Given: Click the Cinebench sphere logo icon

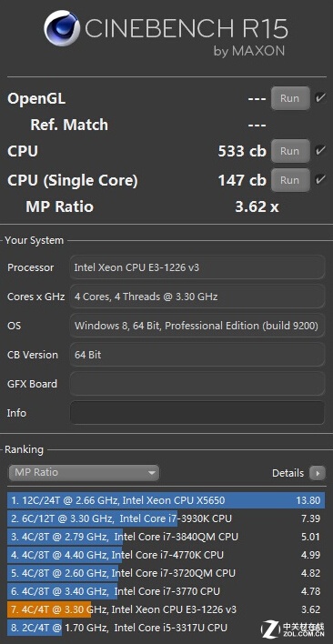Looking at the screenshot, I should [x=62, y=28].
